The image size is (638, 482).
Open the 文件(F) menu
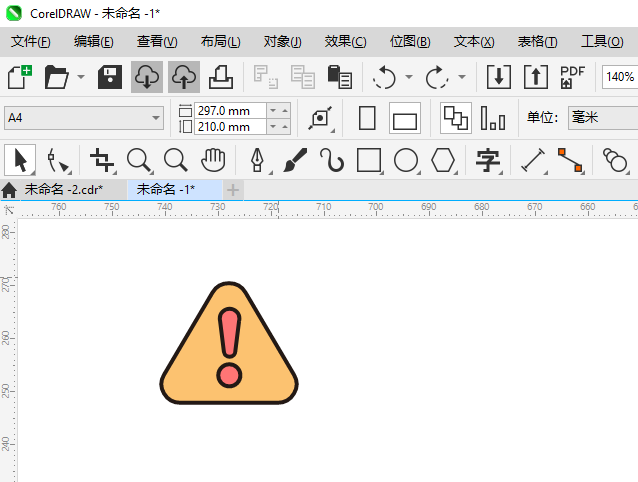pyautogui.click(x=31, y=41)
